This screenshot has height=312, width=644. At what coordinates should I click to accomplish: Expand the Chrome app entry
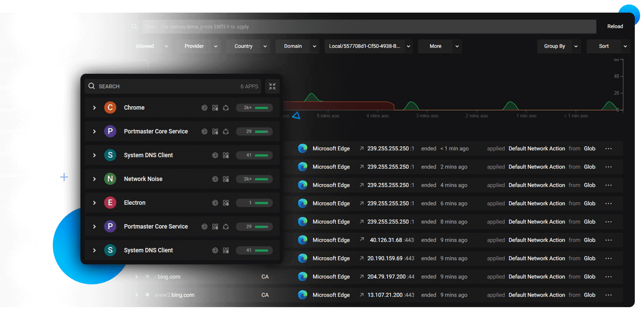click(x=94, y=108)
